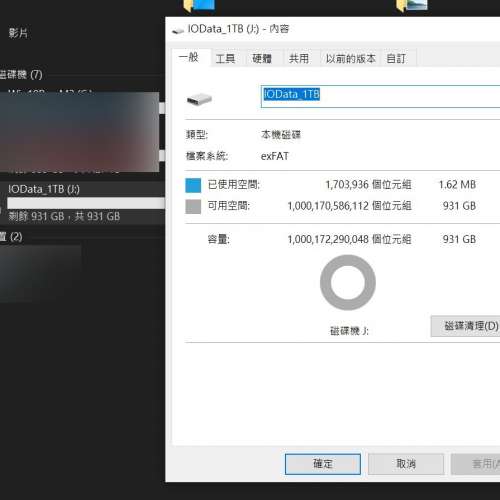Click the 取消 button
The image size is (500, 500).
tap(406, 464)
